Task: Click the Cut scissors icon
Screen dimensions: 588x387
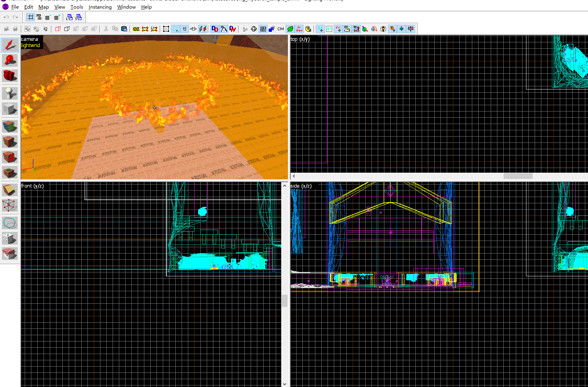Action: pos(106,29)
